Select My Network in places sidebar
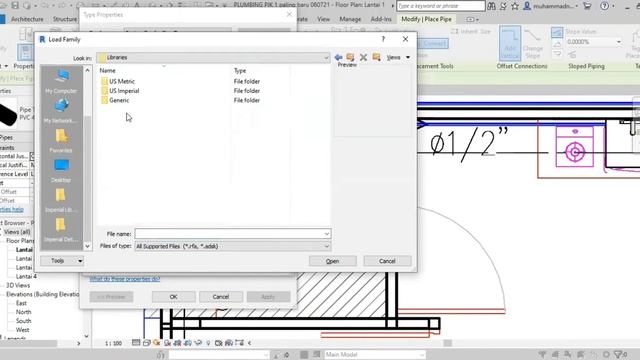This screenshot has height=360, width=640. tap(61, 111)
